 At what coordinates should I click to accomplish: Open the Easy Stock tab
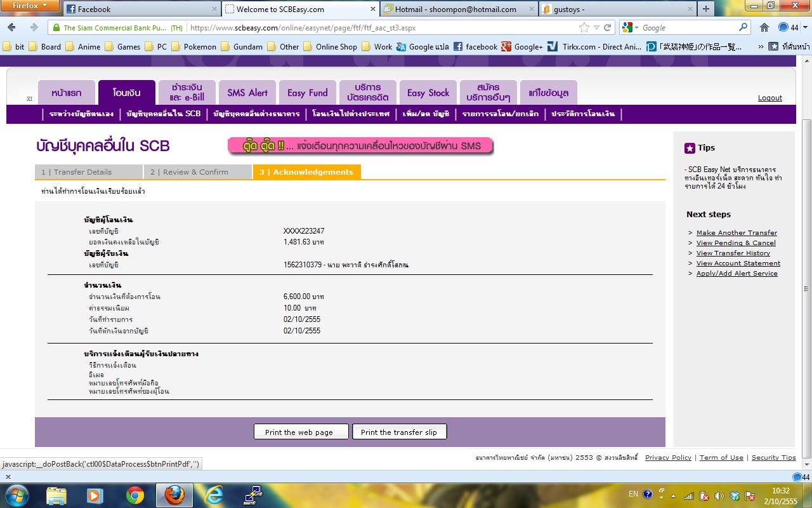pos(428,93)
